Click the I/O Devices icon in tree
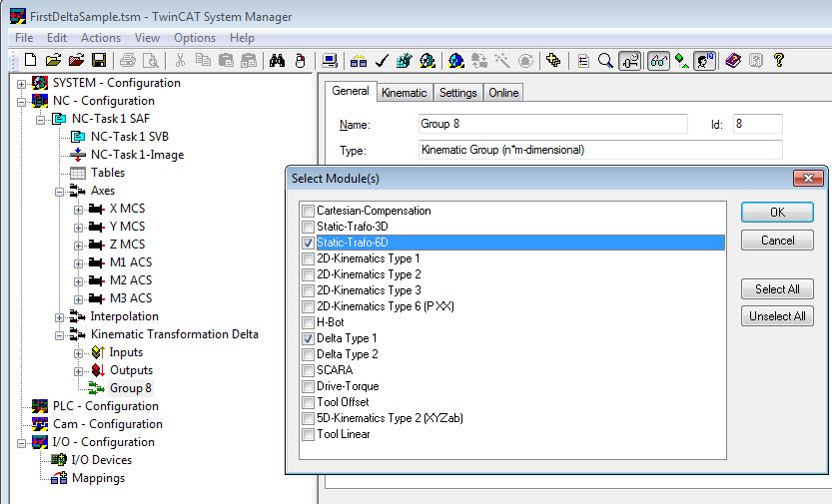 58,460
